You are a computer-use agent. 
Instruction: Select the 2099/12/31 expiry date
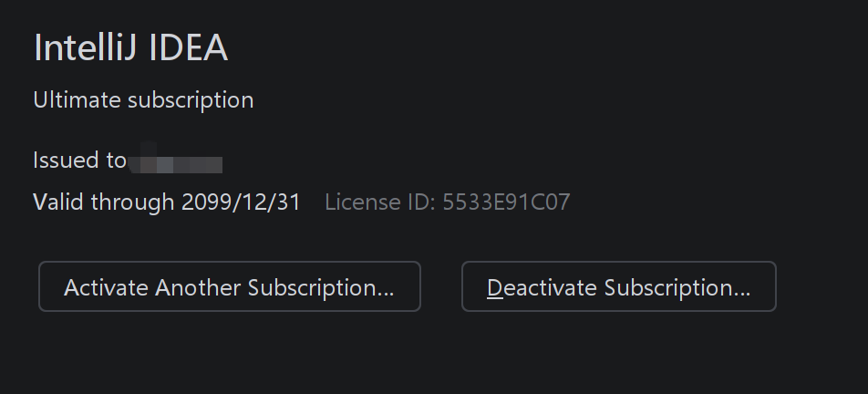coord(241,202)
